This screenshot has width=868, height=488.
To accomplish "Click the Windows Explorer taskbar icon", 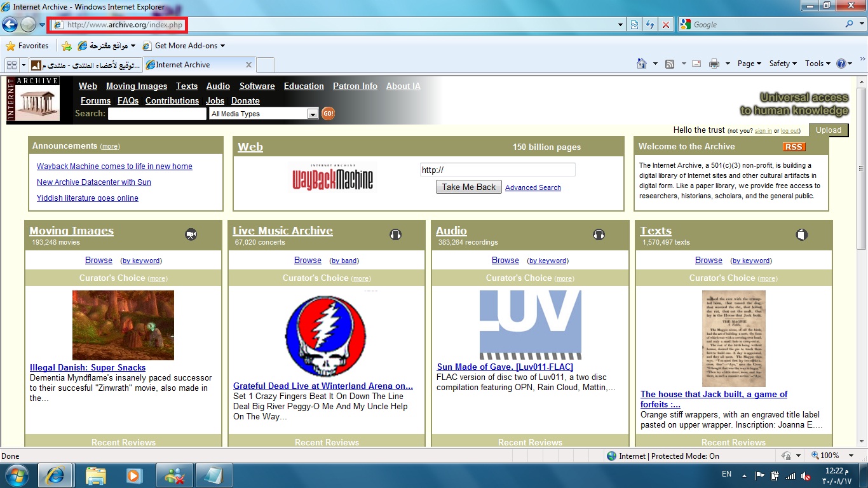I will (x=96, y=475).
